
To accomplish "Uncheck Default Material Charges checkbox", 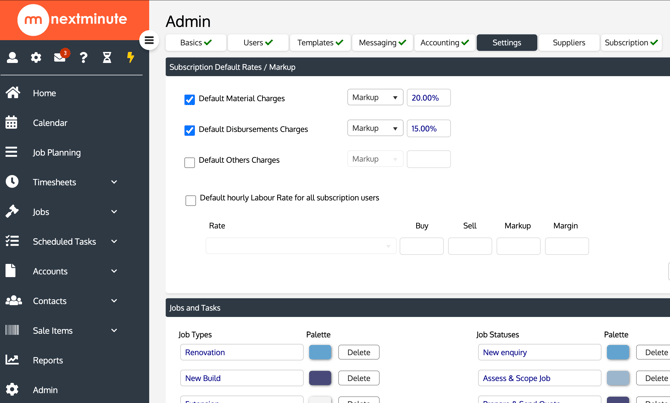I will click(x=190, y=100).
